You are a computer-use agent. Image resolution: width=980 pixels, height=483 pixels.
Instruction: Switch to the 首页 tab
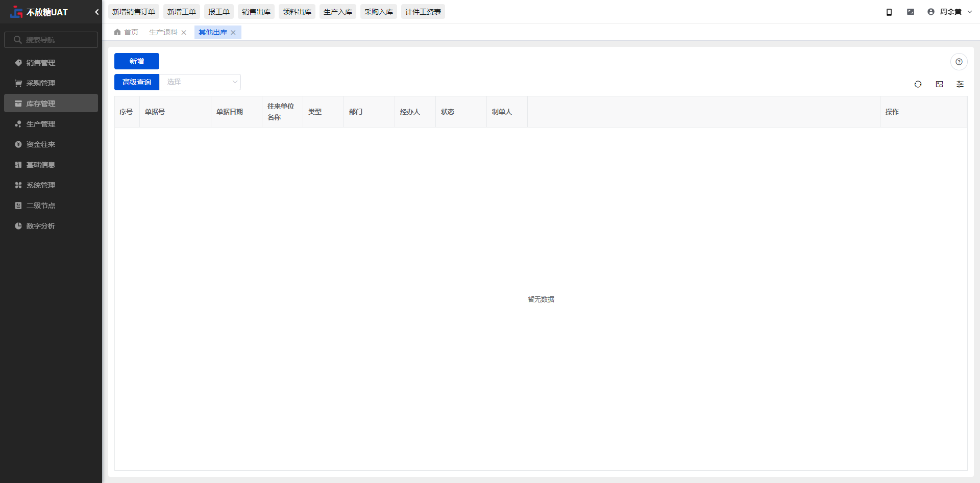pyautogui.click(x=126, y=32)
